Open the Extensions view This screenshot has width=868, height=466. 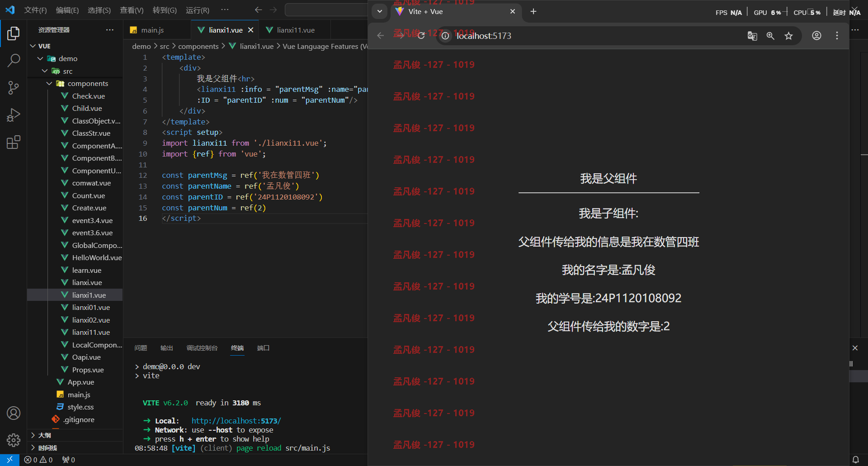point(14,143)
